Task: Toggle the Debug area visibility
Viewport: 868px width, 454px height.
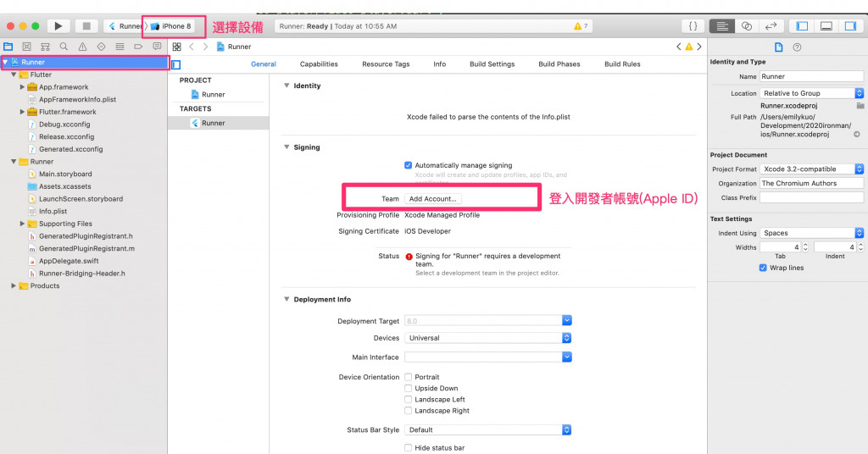Action: pyautogui.click(x=826, y=26)
